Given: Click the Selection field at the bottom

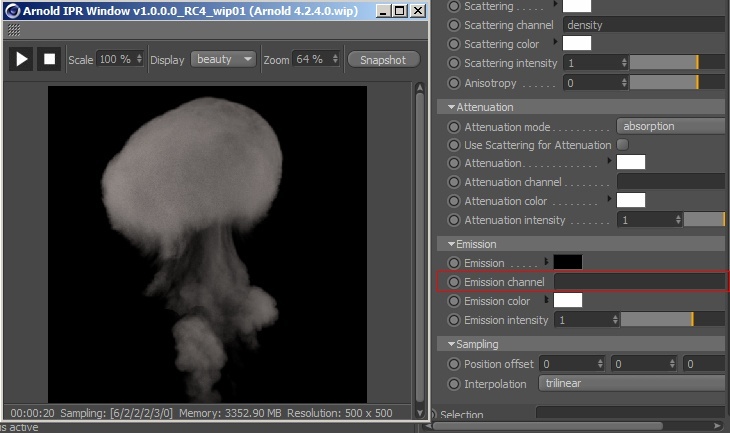Looking at the screenshot, I should 631,412.
